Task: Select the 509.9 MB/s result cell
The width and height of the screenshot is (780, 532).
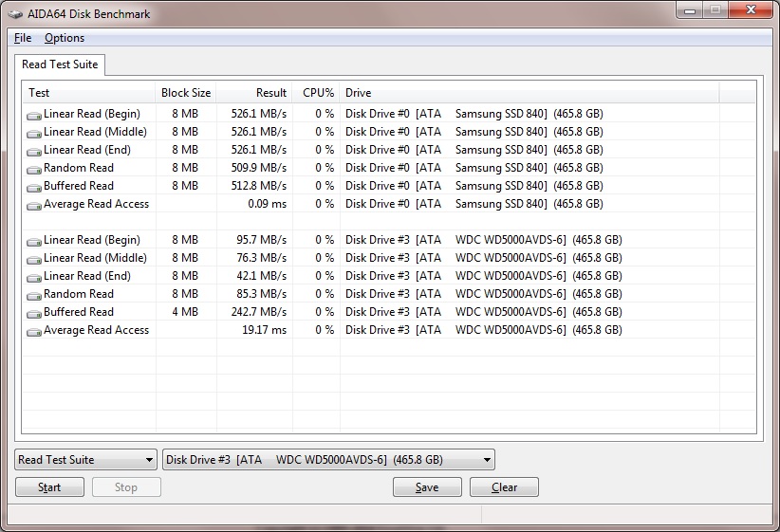Action: click(x=259, y=168)
